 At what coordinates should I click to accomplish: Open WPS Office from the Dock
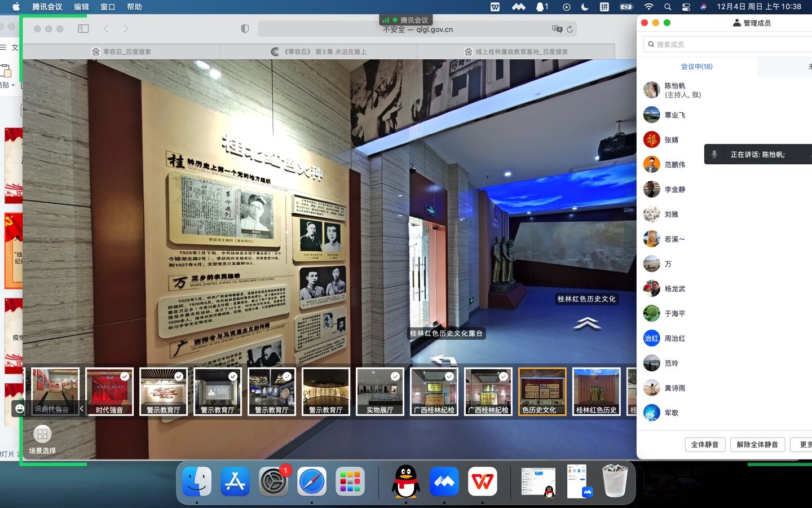coord(482,481)
